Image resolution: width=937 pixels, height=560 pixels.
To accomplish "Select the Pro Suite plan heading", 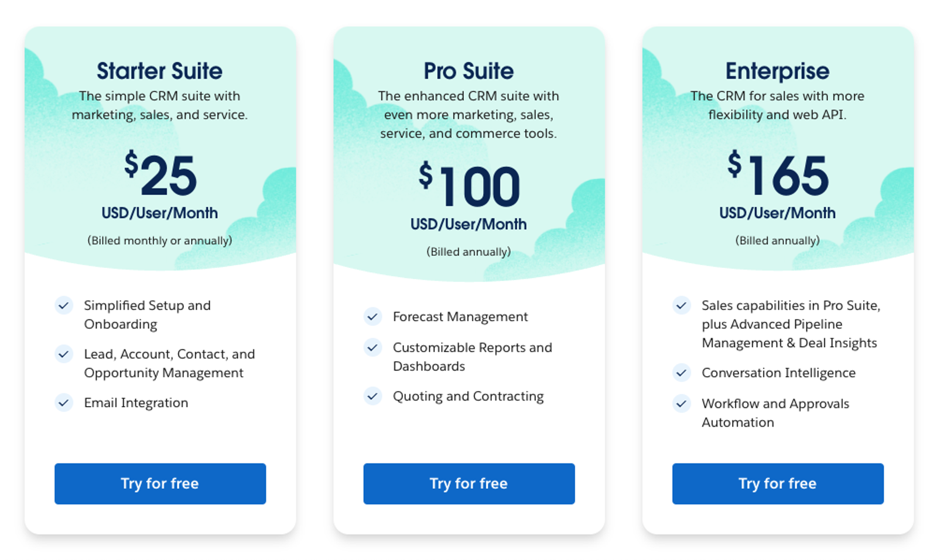I will [468, 71].
